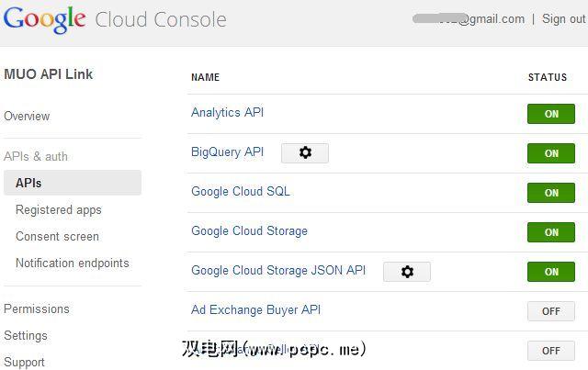Screen dimensions: 588x370
Task: Click gear icon beside Cloud Storage JSON API
Action: (x=407, y=272)
